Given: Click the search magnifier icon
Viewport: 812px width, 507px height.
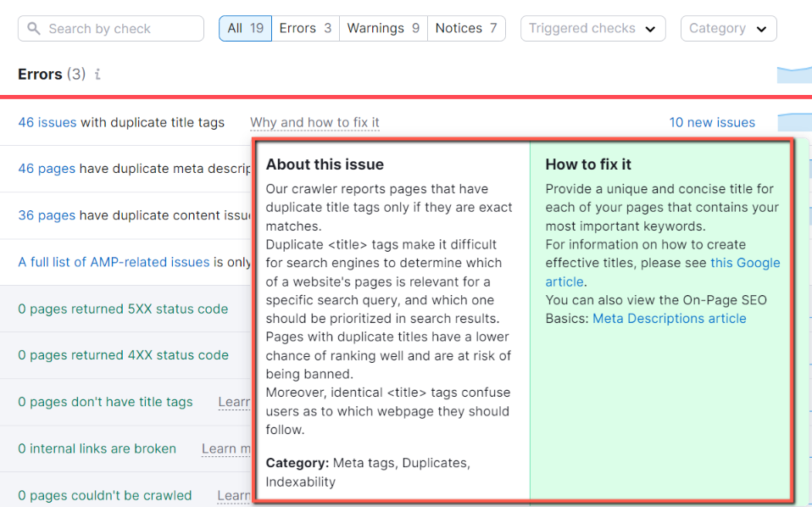Looking at the screenshot, I should [33, 28].
